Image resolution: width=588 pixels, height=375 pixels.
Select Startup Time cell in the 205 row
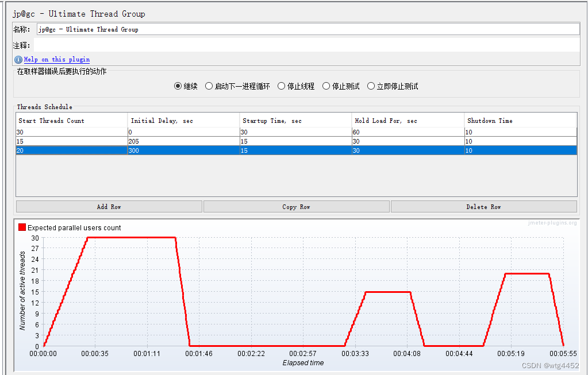pos(296,141)
